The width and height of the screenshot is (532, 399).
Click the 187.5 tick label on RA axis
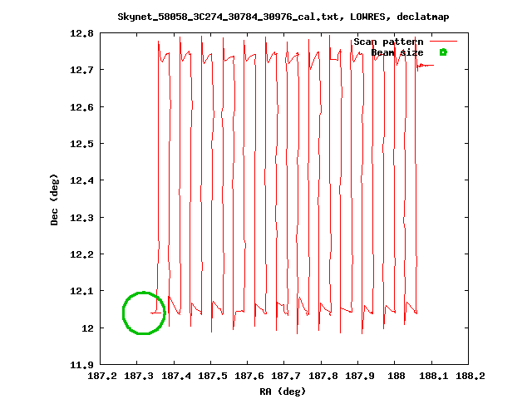pyautogui.click(x=213, y=376)
